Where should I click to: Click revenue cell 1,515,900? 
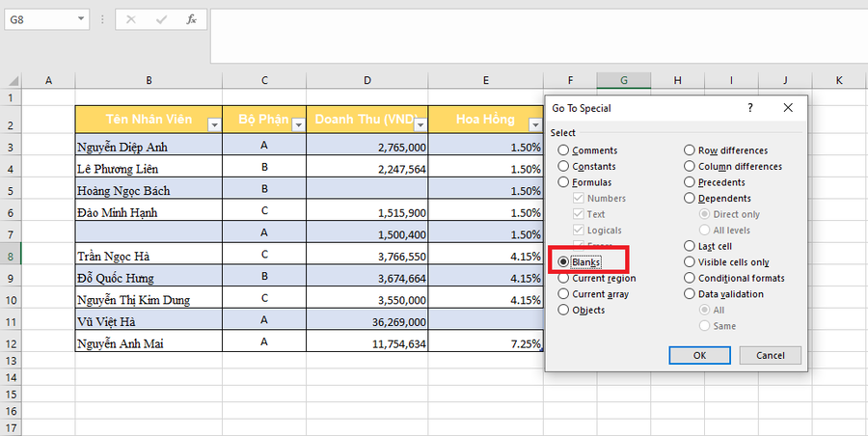367,212
